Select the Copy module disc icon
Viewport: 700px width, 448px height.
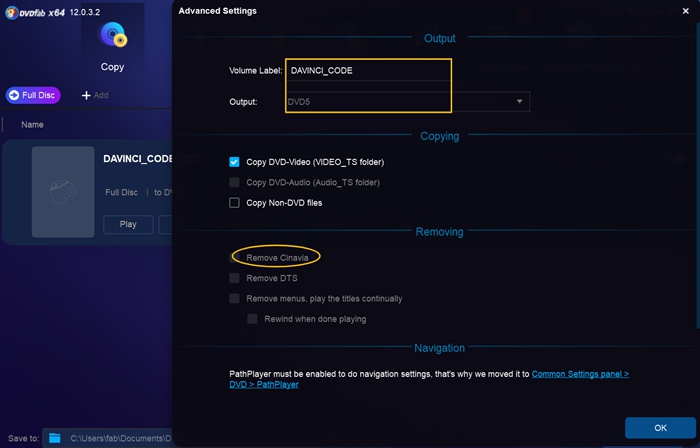click(112, 35)
